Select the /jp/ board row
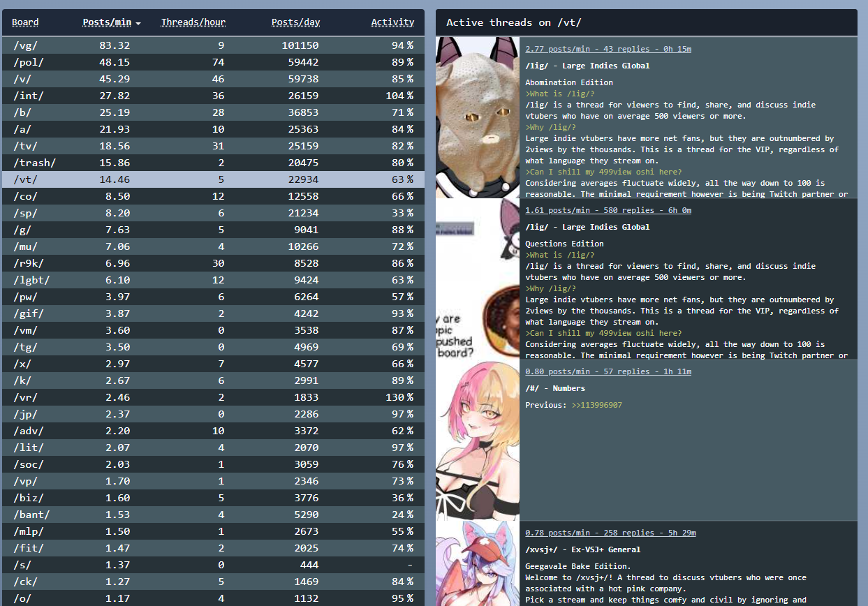868x606 pixels. pyautogui.click(x=213, y=414)
